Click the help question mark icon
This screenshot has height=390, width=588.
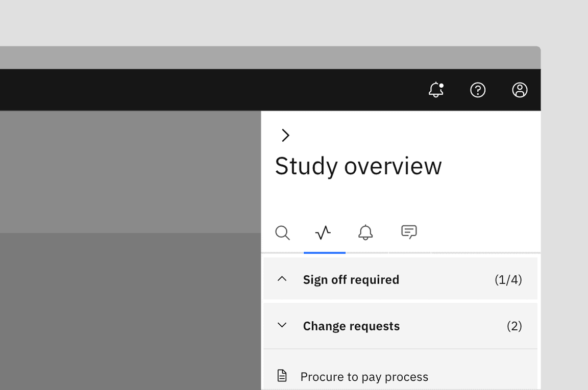coord(478,90)
